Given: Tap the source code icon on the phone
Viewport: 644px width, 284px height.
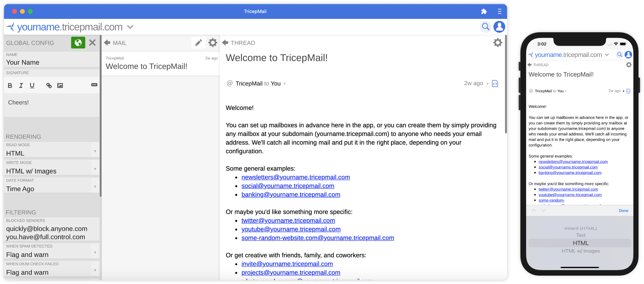Looking at the screenshot, I should pos(629,91).
